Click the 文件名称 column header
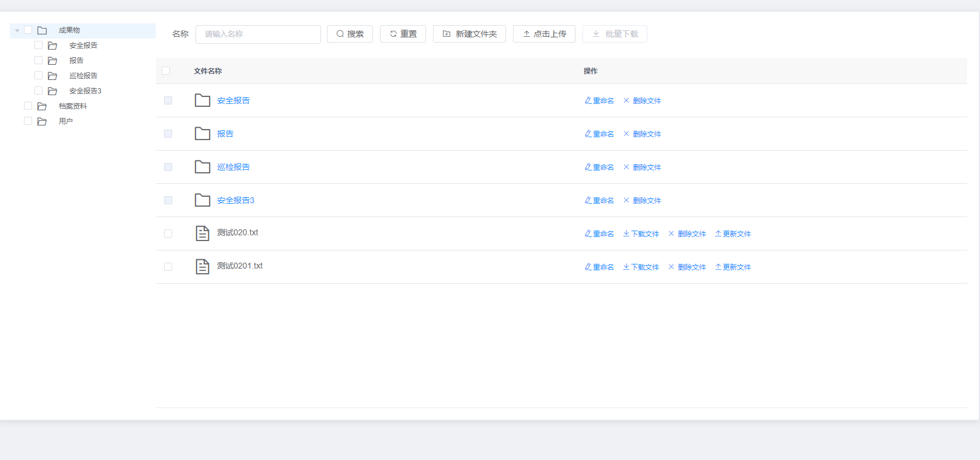980x460 pixels. [x=208, y=71]
